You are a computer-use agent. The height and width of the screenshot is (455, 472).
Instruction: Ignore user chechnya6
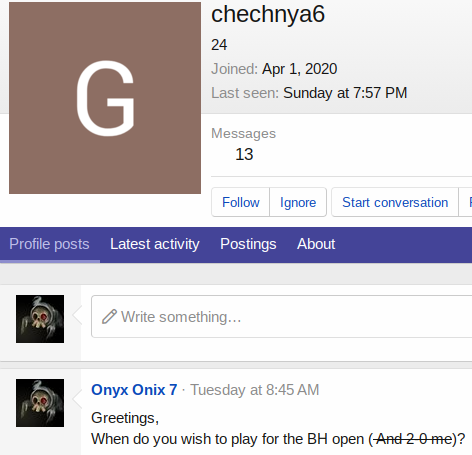click(298, 202)
